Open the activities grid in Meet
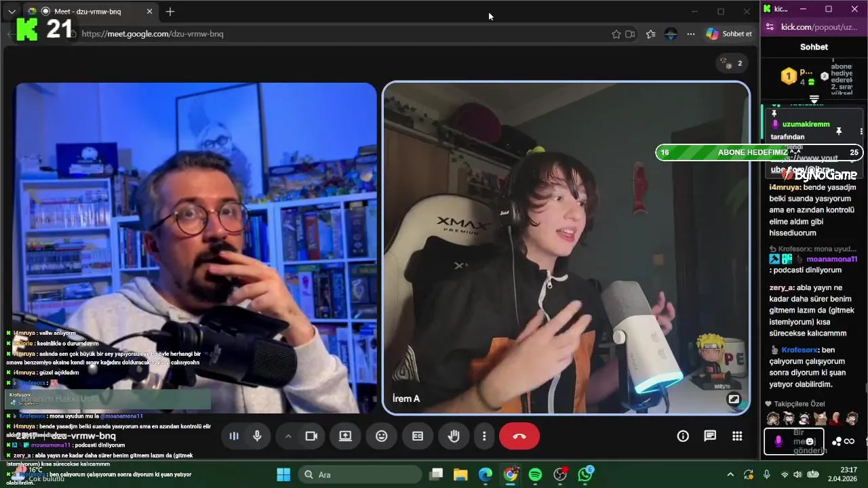This screenshot has width=868, height=488. coord(737,436)
